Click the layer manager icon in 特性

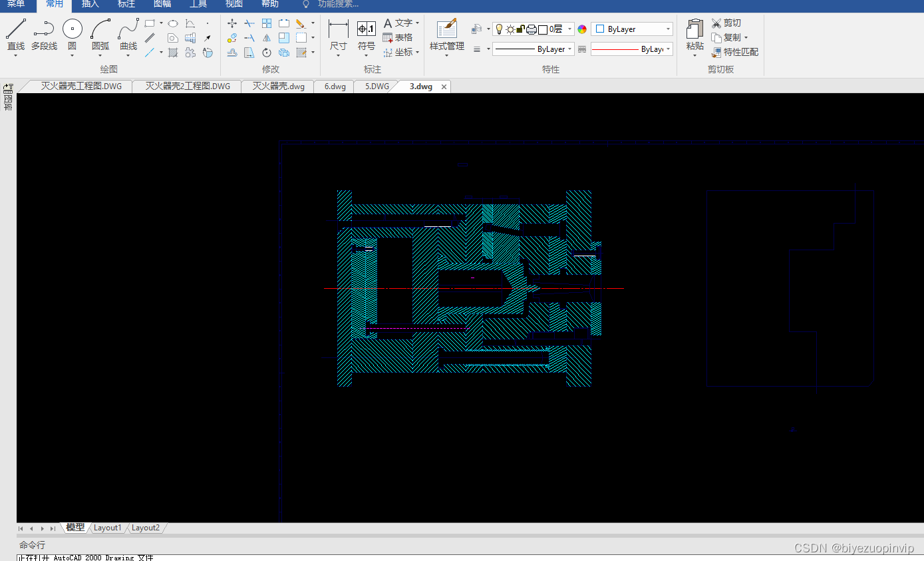pyautogui.click(x=476, y=29)
